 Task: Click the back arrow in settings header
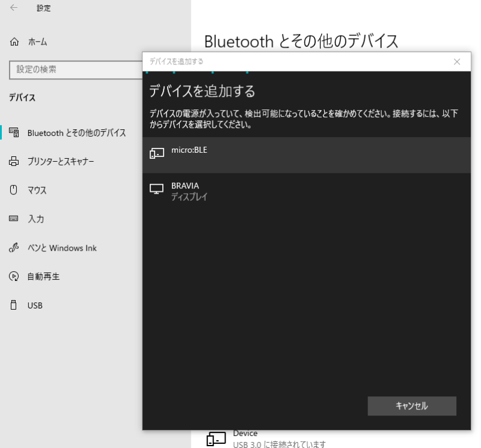coord(14,8)
